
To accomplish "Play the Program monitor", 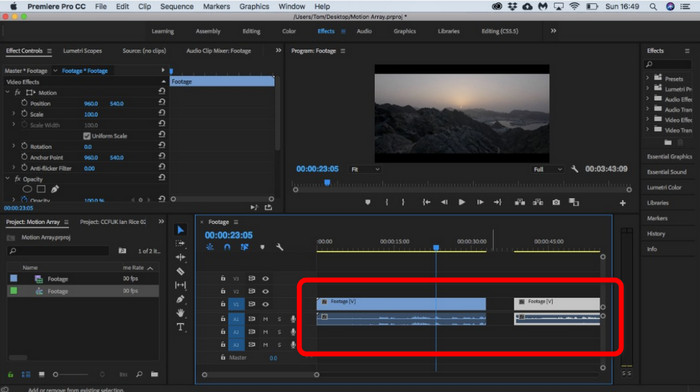I will (x=462, y=202).
